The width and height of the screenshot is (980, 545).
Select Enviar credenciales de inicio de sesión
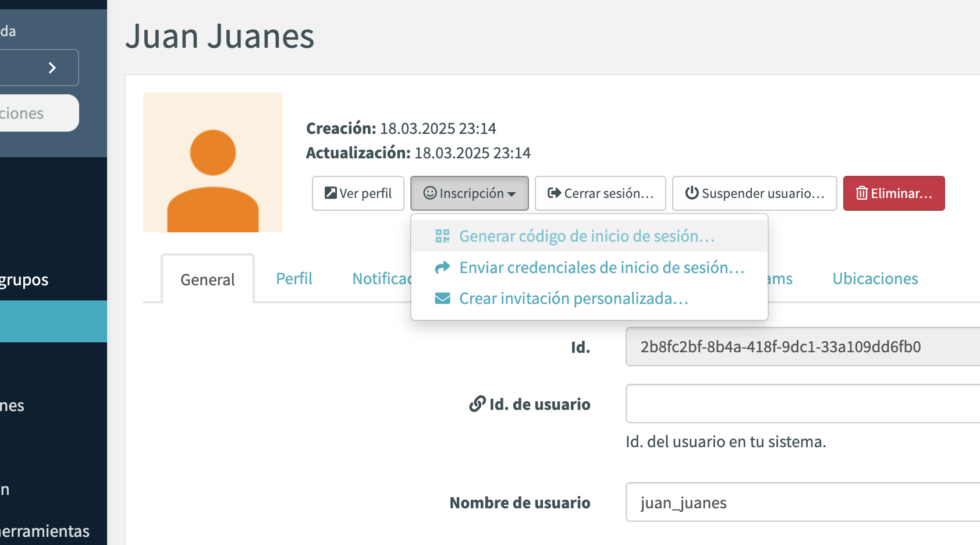[590, 267]
